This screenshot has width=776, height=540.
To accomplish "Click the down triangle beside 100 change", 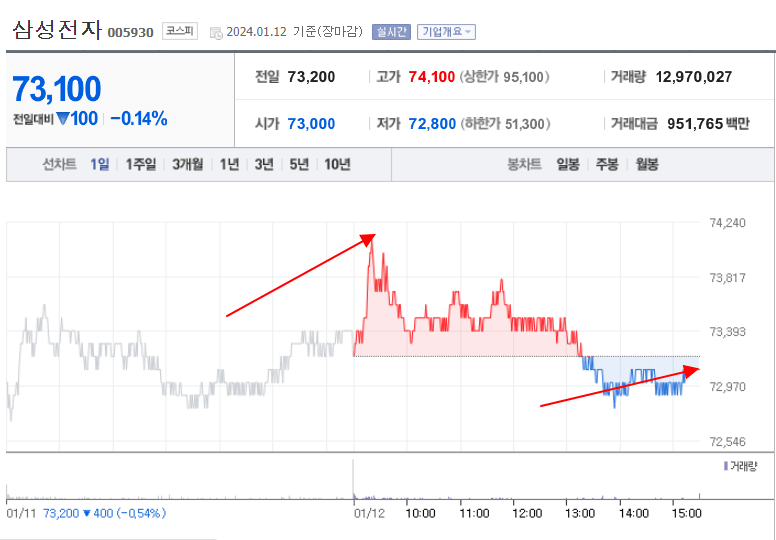I will pos(62,119).
